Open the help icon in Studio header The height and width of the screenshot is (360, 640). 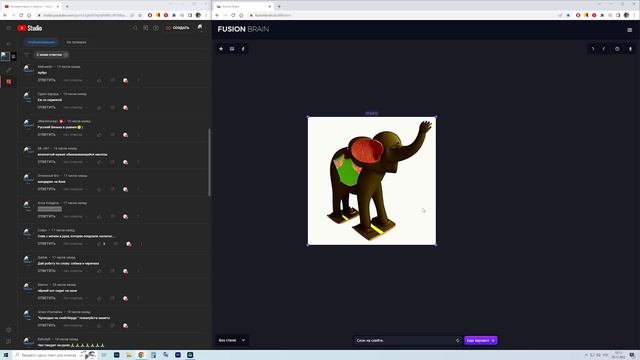(156, 28)
